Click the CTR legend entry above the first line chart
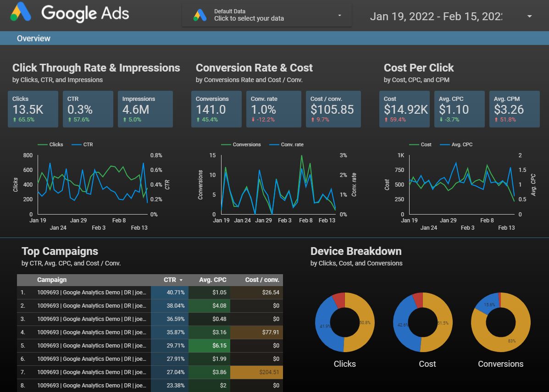The image size is (549, 392). tap(82, 144)
